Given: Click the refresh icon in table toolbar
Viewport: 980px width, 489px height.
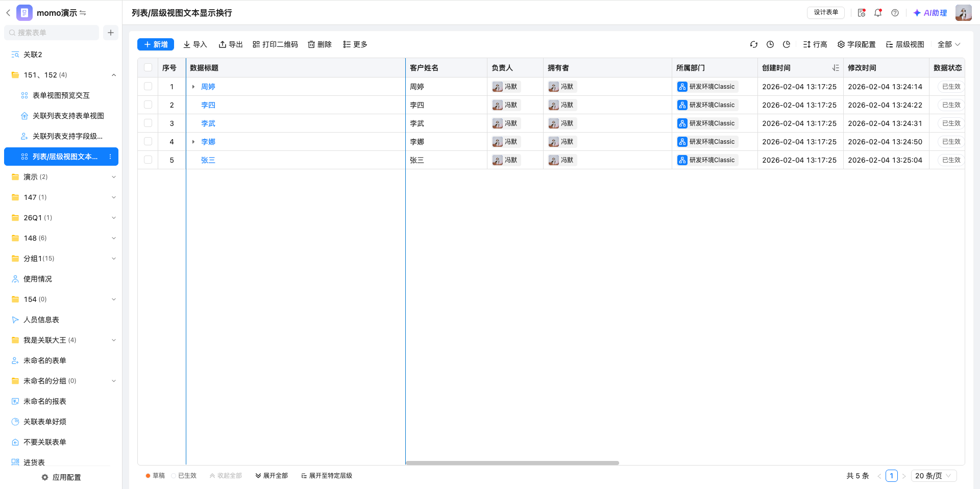Looking at the screenshot, I should [x=754, y=44].
